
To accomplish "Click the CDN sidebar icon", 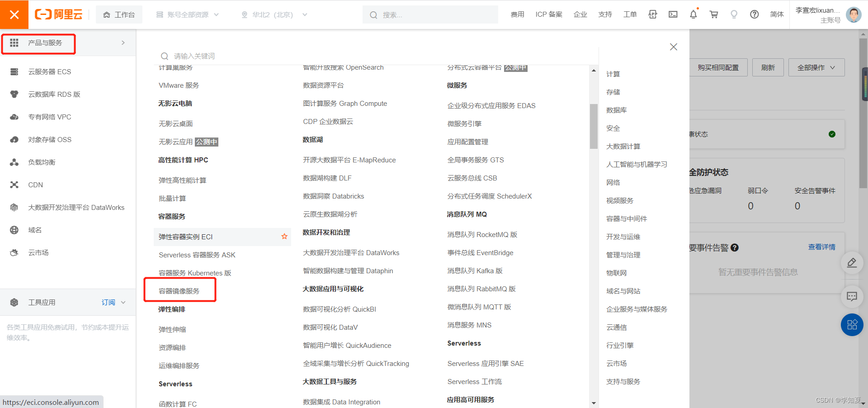I will [x=14, y=185].
